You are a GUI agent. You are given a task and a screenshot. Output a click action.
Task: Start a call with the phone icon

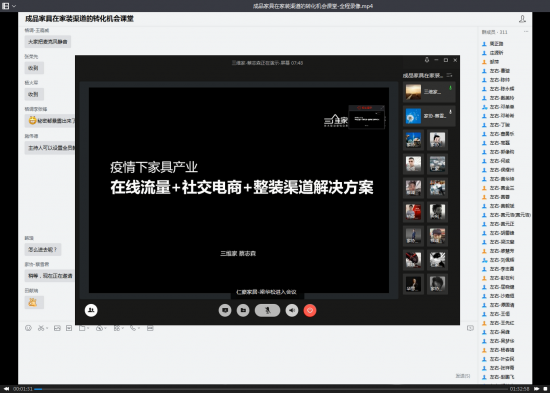click(x=133, y=328)
